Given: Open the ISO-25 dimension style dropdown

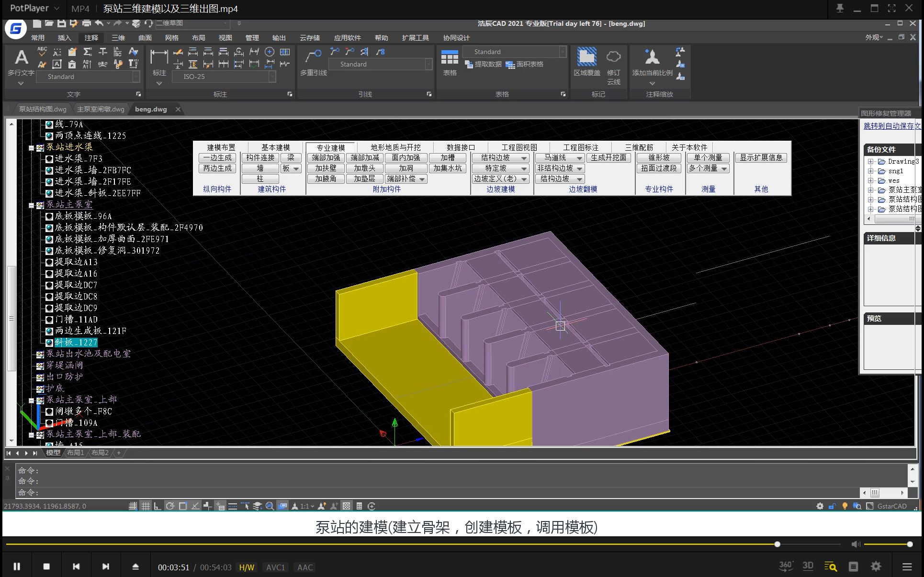Looking at the screenshot, I should (272, 77).
